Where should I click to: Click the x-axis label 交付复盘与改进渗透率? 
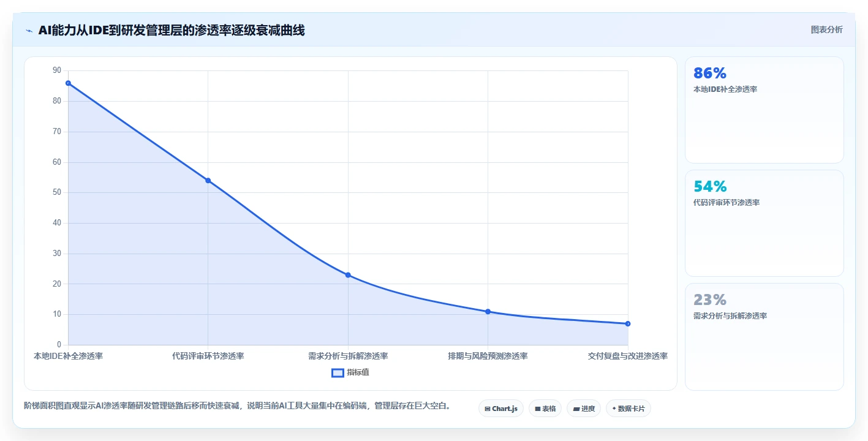(x=628, y=356)
